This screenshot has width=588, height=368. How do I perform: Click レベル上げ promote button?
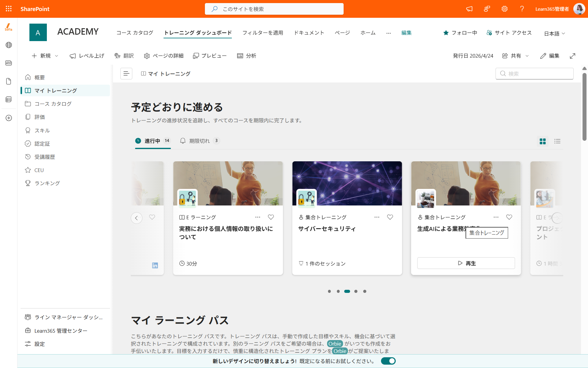pos(87,56)
